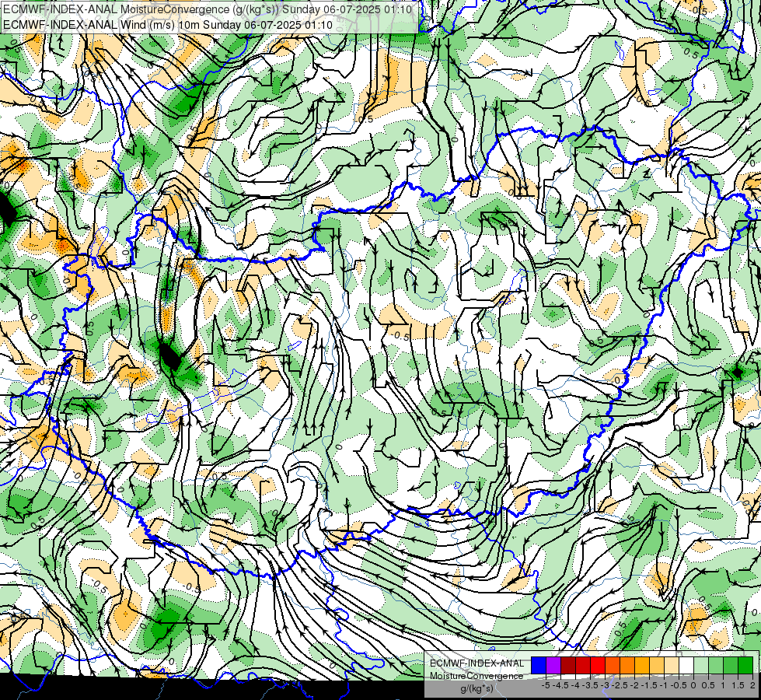Select the white legend swatch between -0.5 and 0

click(686, 665)
